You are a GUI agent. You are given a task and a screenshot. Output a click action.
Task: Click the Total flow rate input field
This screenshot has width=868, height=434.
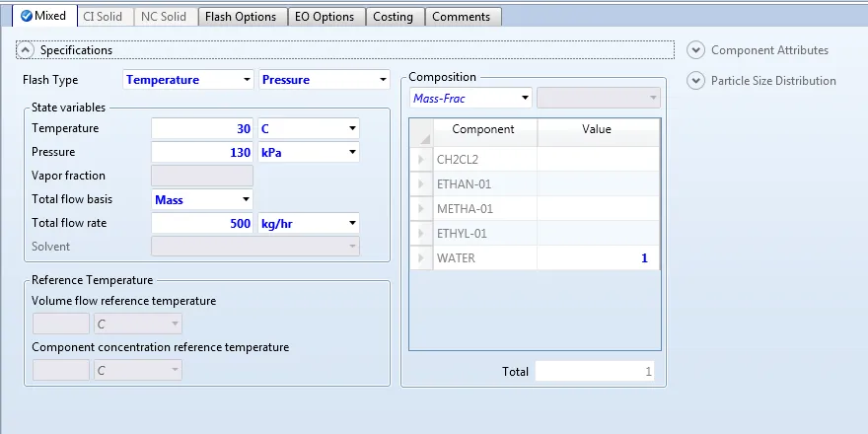click(201, 224)
